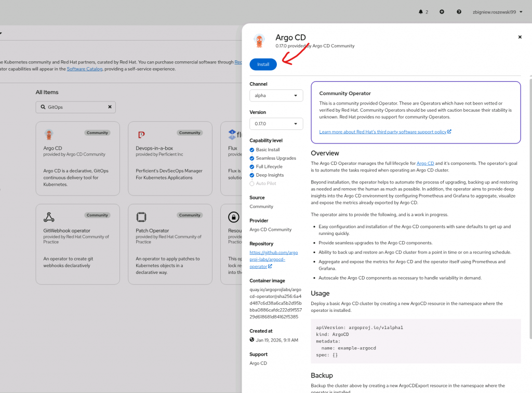532x393 pixels.
Task: Open the Version 0.17.0 dropdown
Action: tap(276, 124)
